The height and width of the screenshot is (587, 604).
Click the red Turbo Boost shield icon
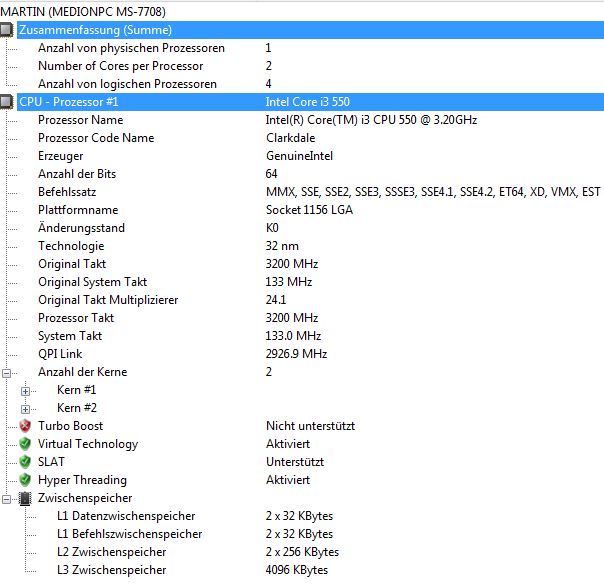coord(26,426)
